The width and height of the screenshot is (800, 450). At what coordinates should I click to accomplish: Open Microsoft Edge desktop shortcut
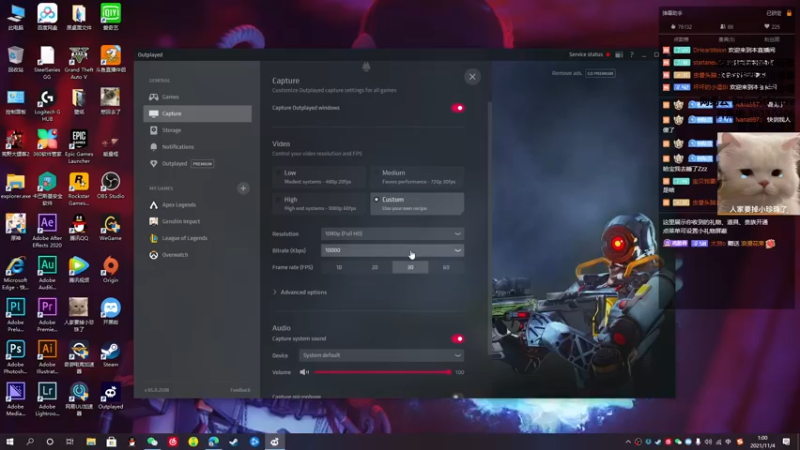[15, 273]
